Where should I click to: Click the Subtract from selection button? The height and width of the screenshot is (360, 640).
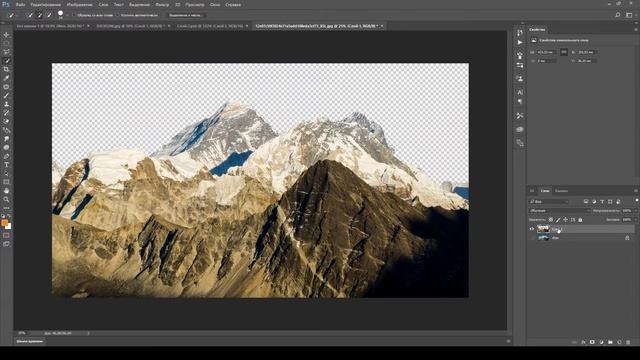49,15
